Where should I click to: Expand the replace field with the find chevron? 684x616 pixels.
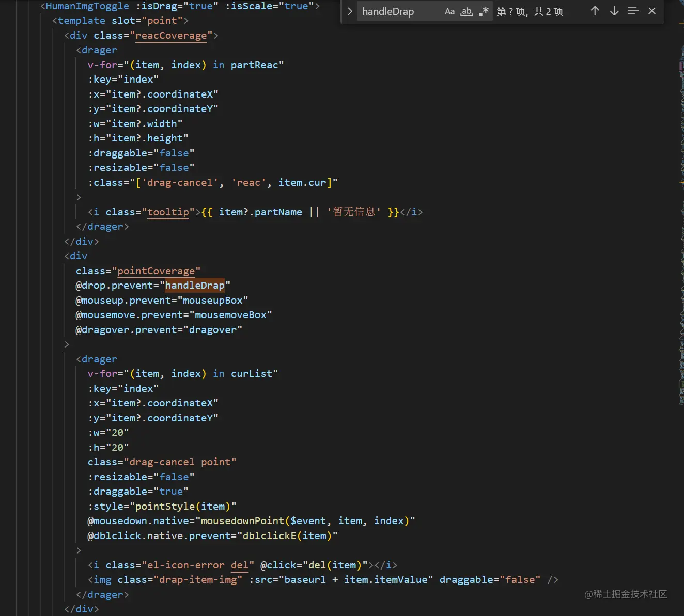click(x=350, y=11)
